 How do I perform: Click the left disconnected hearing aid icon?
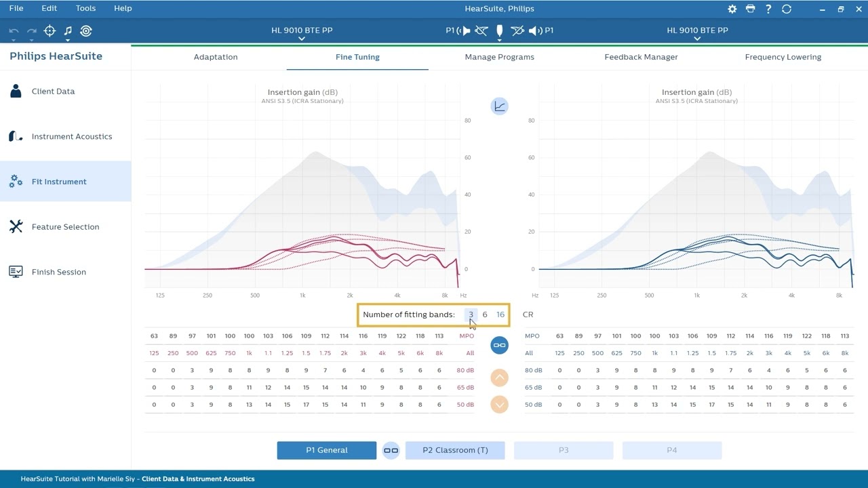[x=481, y=30]
